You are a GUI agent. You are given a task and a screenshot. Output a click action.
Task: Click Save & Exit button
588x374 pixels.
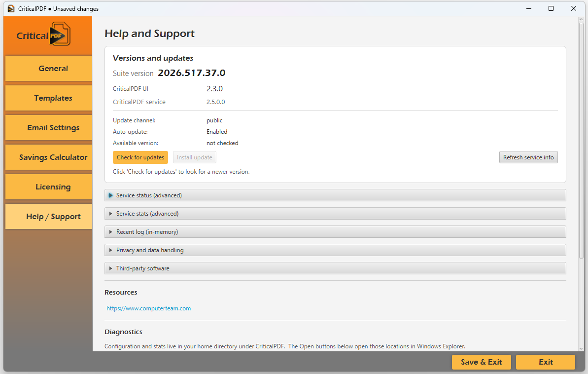pos(481,362)
